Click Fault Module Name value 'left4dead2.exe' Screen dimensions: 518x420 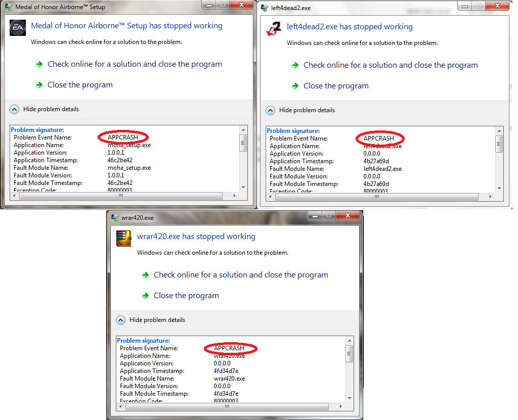pos(382,169)
